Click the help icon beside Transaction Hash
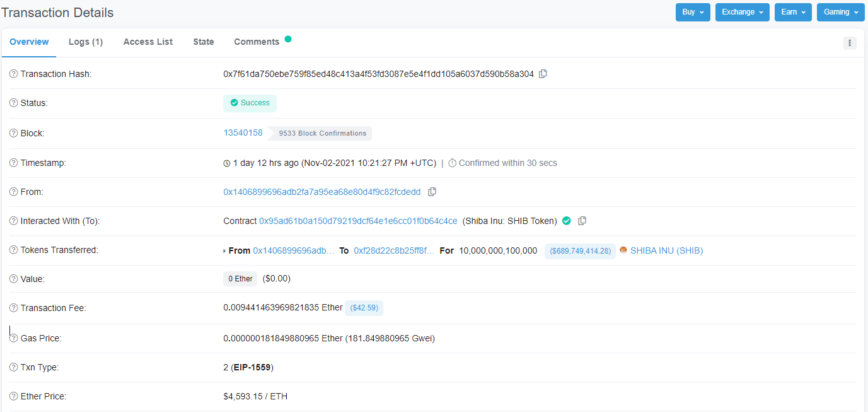Screen dimensions: 868x412 click(14, 74)
